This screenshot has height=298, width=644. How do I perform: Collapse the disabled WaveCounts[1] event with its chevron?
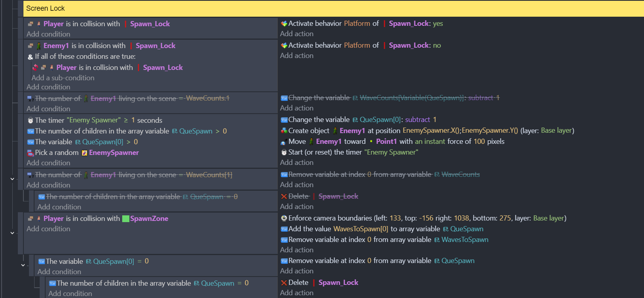pyautogui.click(x=12, y=179)
